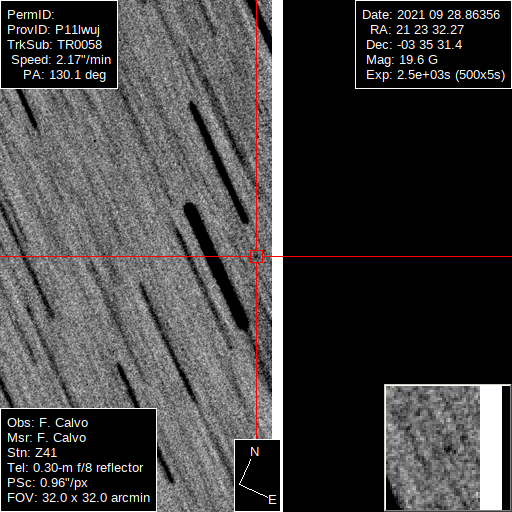Click the FOV 32.0 x 32.0 arcmin text

pyautogui.click(x=78, y=498)
